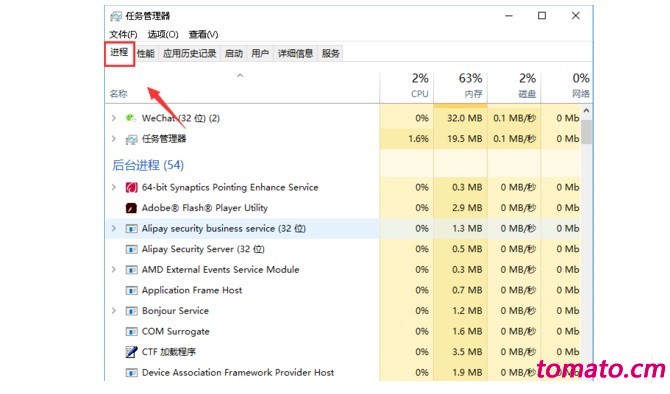The height and width of the screenshot is (394, 670).
Task: Click the Device Association Framework Provider Host icon
Action: (x=131, y=373)
